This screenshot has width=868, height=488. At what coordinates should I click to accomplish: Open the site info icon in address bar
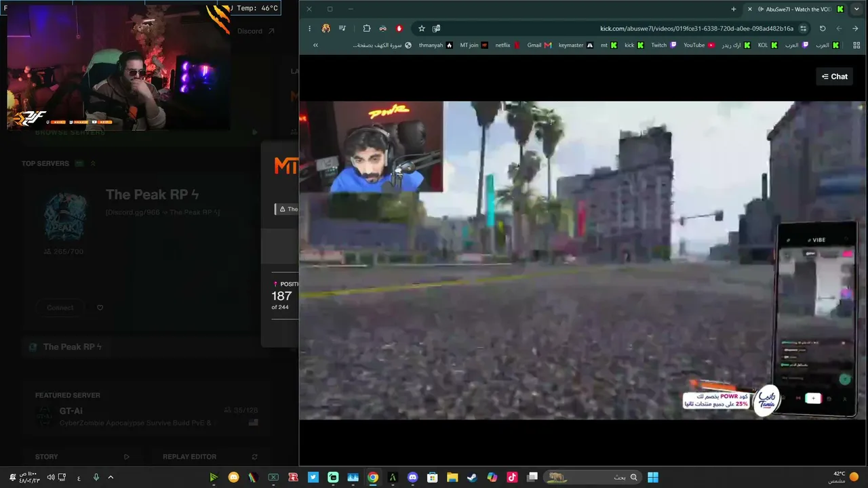pyautogui.click(x=804, y=28)
